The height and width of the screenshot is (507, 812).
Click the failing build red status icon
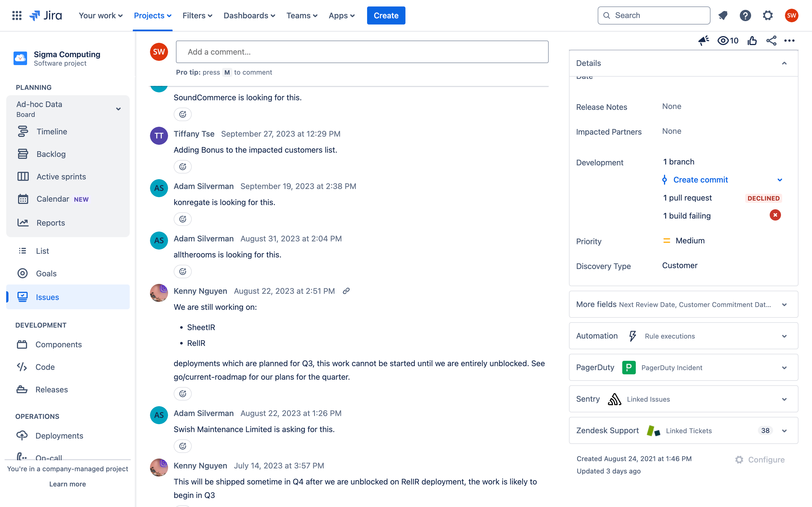click(775, 215)
